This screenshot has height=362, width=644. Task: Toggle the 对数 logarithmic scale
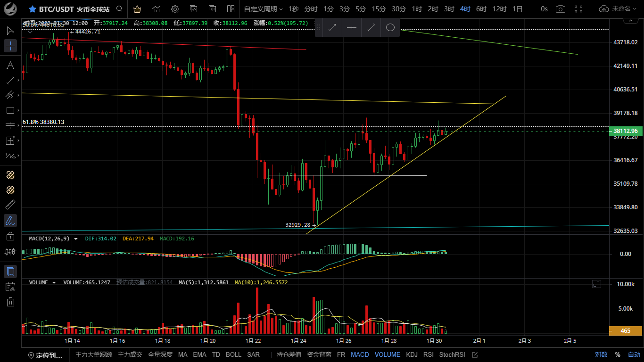(x=601, y=355)
